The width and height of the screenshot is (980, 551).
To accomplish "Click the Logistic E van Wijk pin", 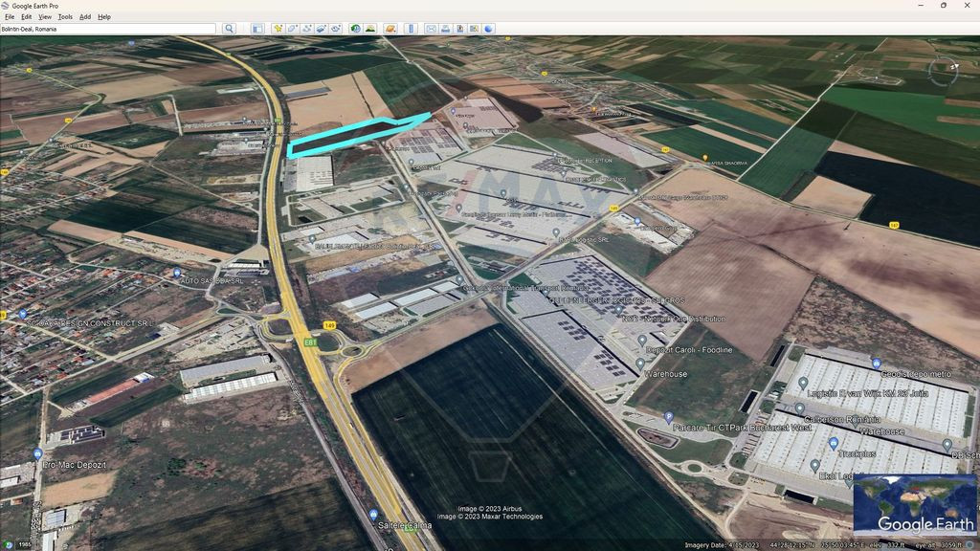I will 803,383.
